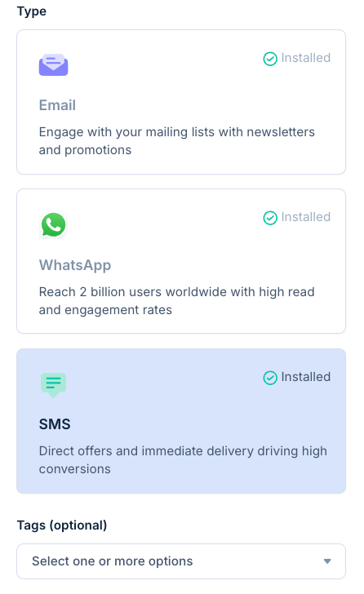Click the 'Tags (optional)' label
This screenshot has width=364, height=594.
62,525
